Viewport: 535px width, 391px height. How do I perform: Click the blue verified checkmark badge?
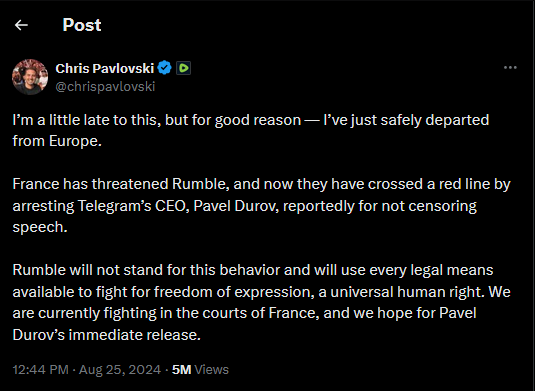point(165,68)
